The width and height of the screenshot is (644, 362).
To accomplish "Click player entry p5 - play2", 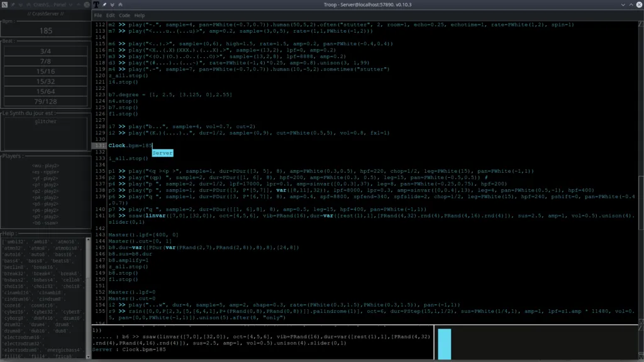I will coord(45,204).
